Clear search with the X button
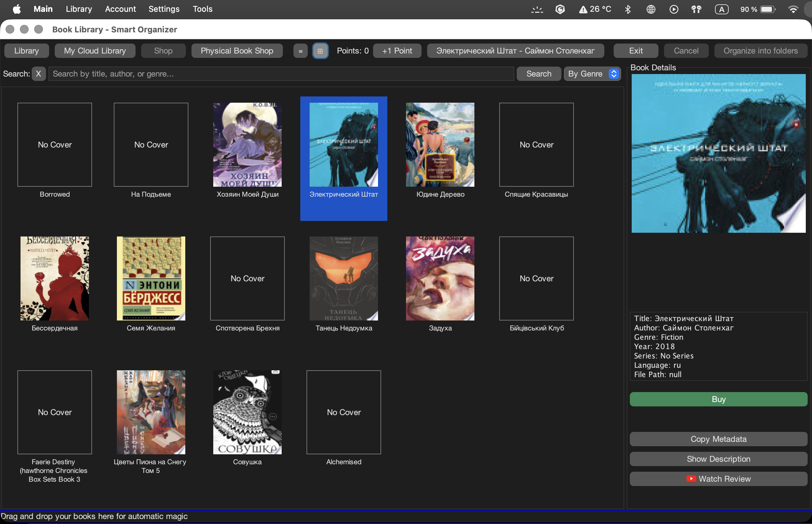Image resolution: width=812 pixels, height=524 pixels. (x=39, y=74)
